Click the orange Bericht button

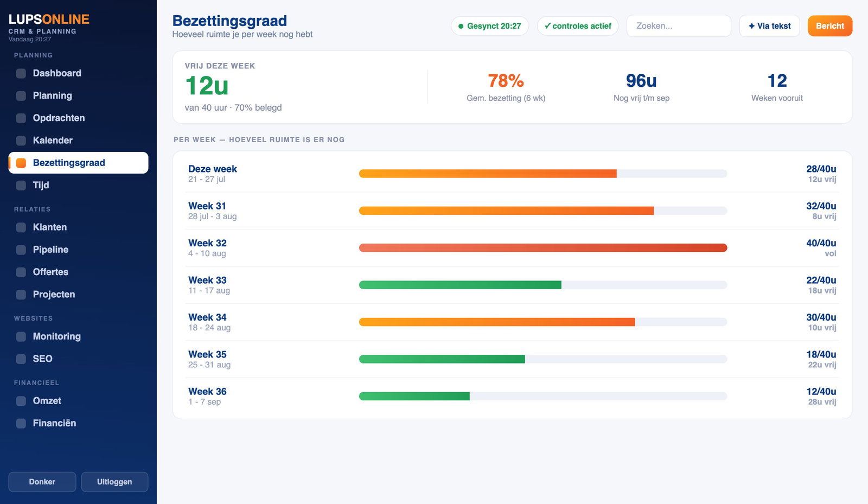coord(830,26)
